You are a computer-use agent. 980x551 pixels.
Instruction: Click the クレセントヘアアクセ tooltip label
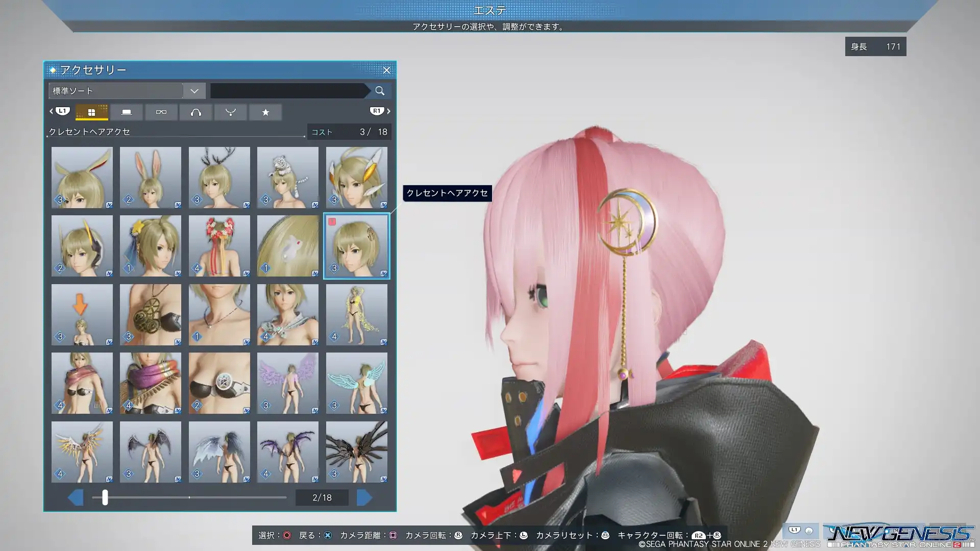(x=447, y=193)
